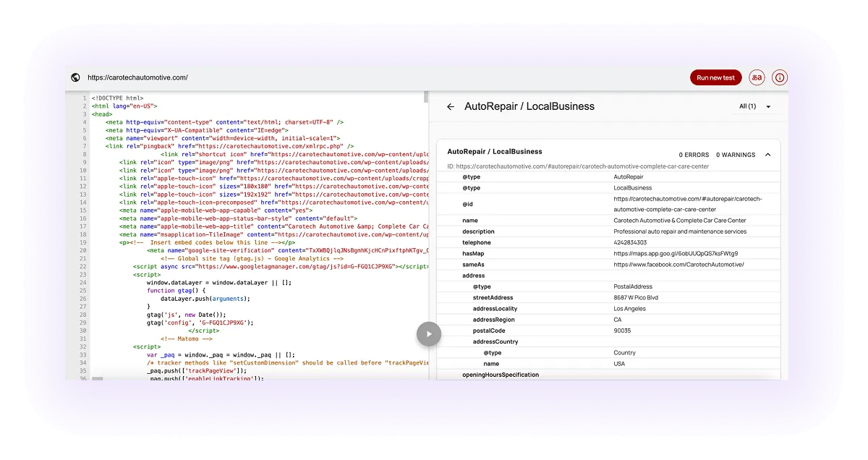Collapse the AutoRepair / LocalBusiness card
The image size is (868, 460).
pos(767,155)
